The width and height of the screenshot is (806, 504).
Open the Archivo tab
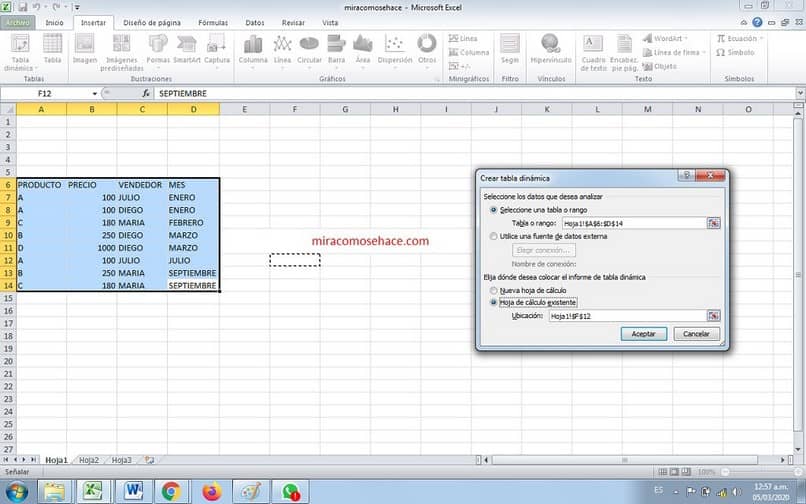pos(18,23)
